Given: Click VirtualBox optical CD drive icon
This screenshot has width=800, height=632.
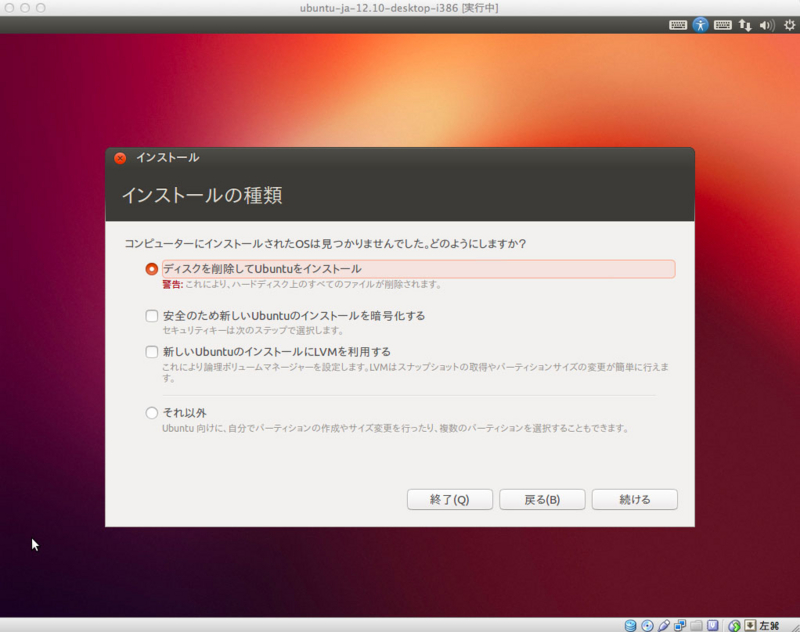Looking at the screenshot, I should (647, 625).
